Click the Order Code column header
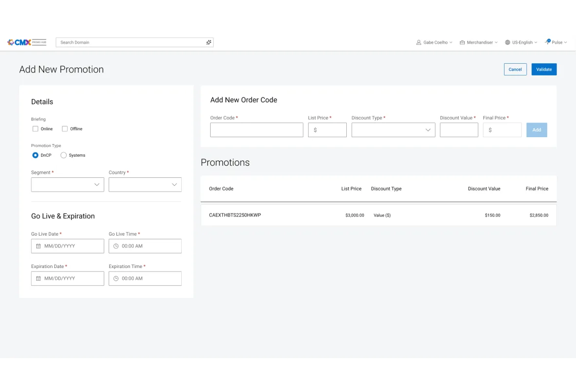This screenshot has height=392, width=576. [x=221, y=189]
